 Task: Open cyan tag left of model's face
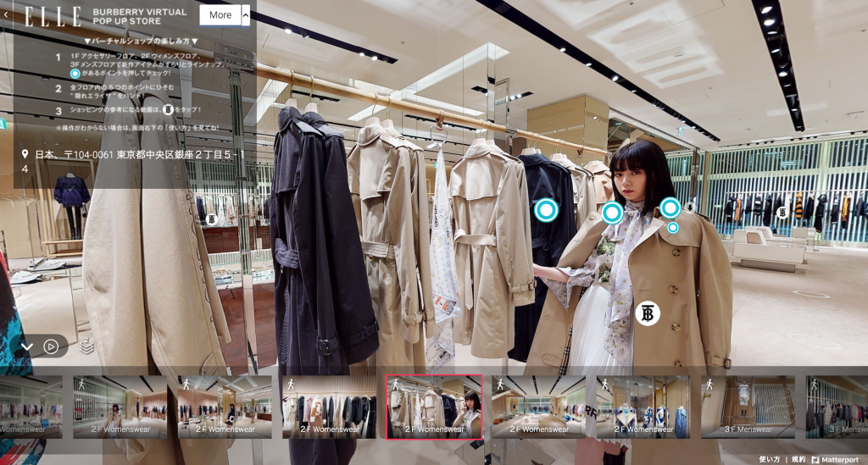pos(612,213)
